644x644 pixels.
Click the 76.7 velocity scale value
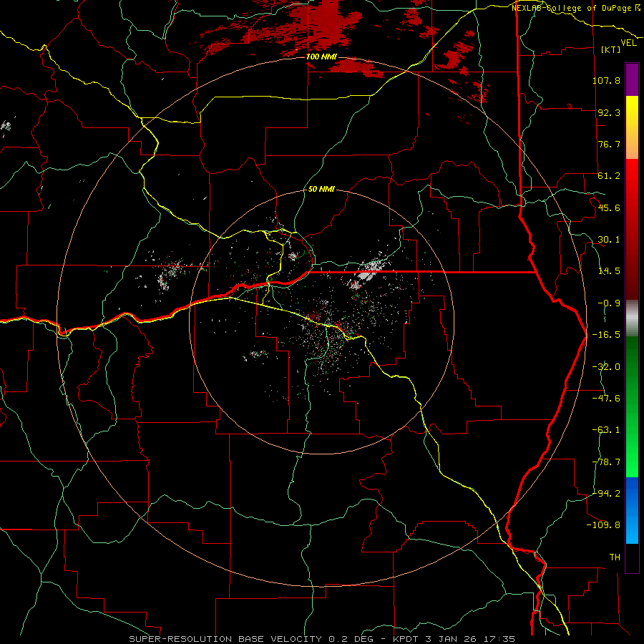pos(609,144)
